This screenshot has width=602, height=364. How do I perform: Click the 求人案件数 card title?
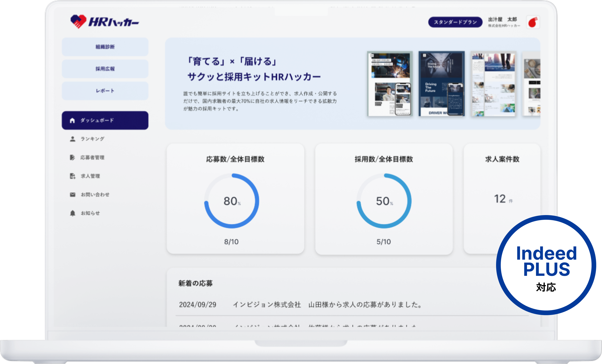click(502, 159)
